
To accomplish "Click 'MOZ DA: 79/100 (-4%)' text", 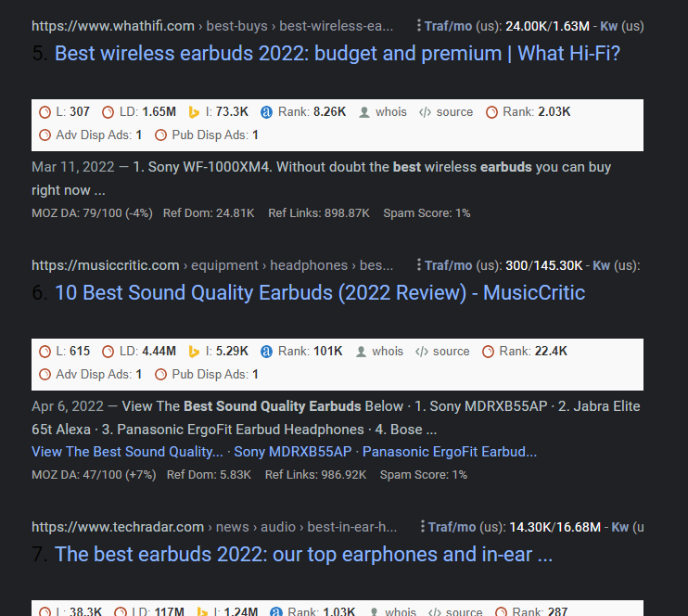I will point(92,213).
